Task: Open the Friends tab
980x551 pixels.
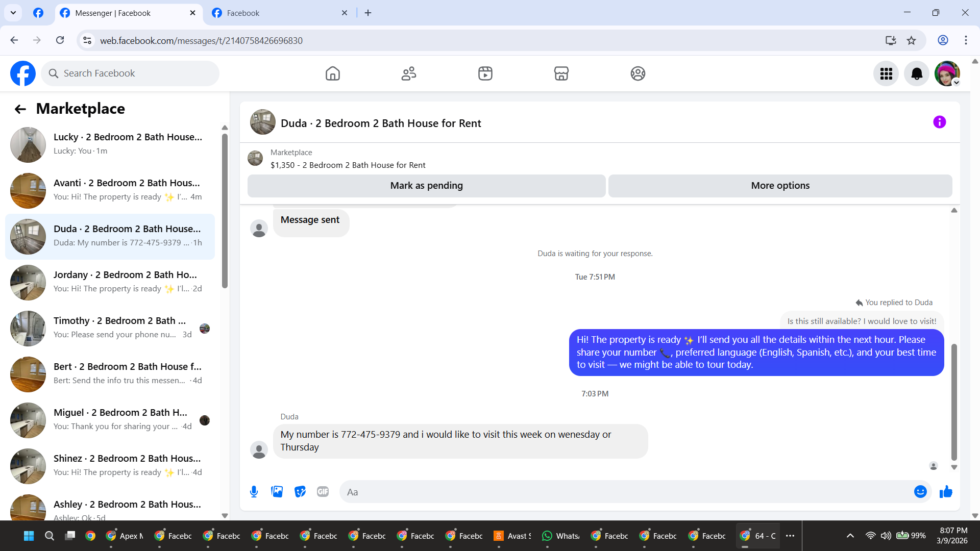Action: 408,74
